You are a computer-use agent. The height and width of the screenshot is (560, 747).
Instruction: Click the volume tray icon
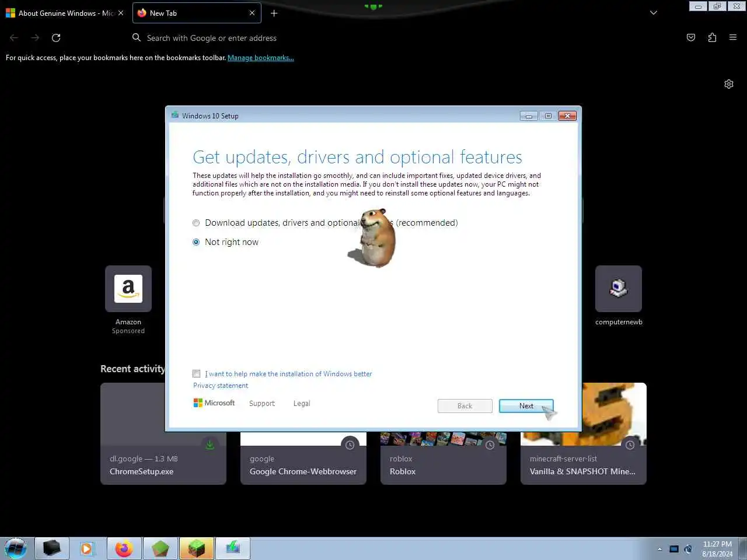(x=689, y=549)
